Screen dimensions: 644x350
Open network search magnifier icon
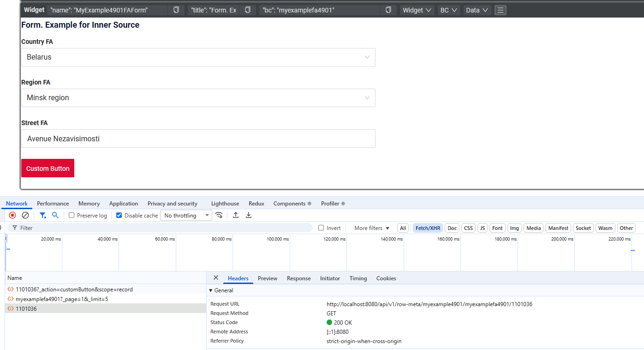click(55, 215)
